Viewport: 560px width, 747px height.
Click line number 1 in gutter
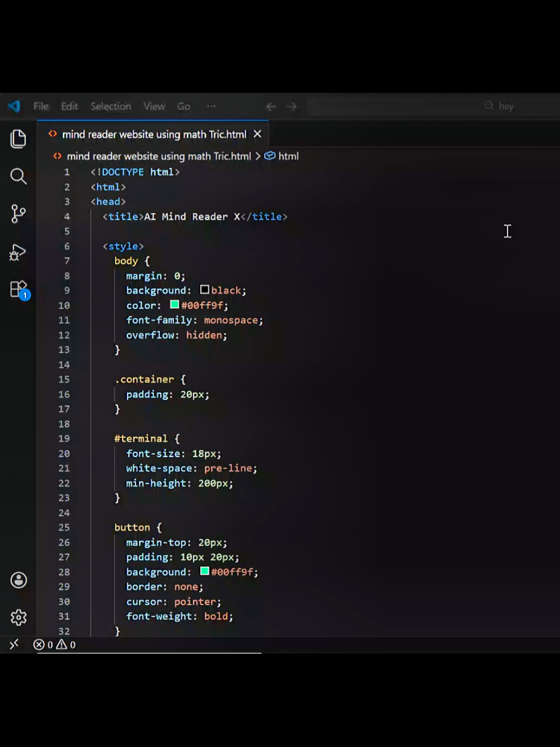[x=67, y=172]
